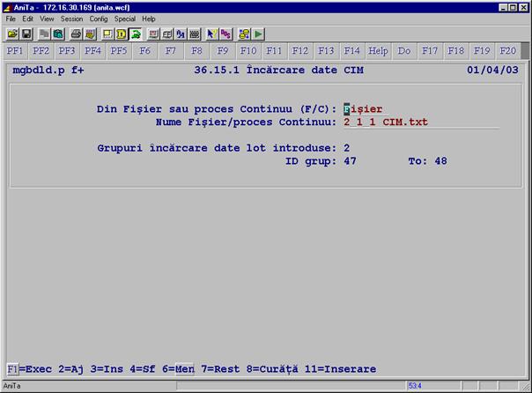Image resolution: width=532 pixels, height=393 pixels.
Task: Open the Special menu
Action: [125, 19]
